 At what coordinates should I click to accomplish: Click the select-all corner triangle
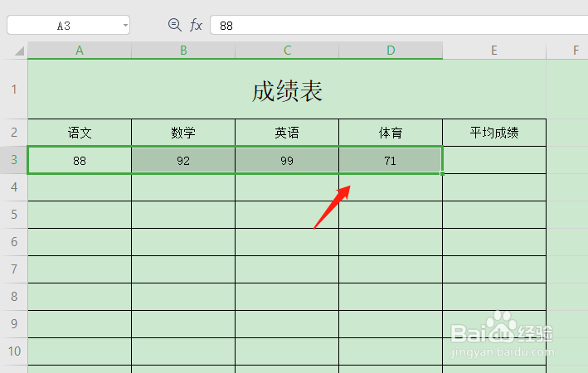[19, 51]
